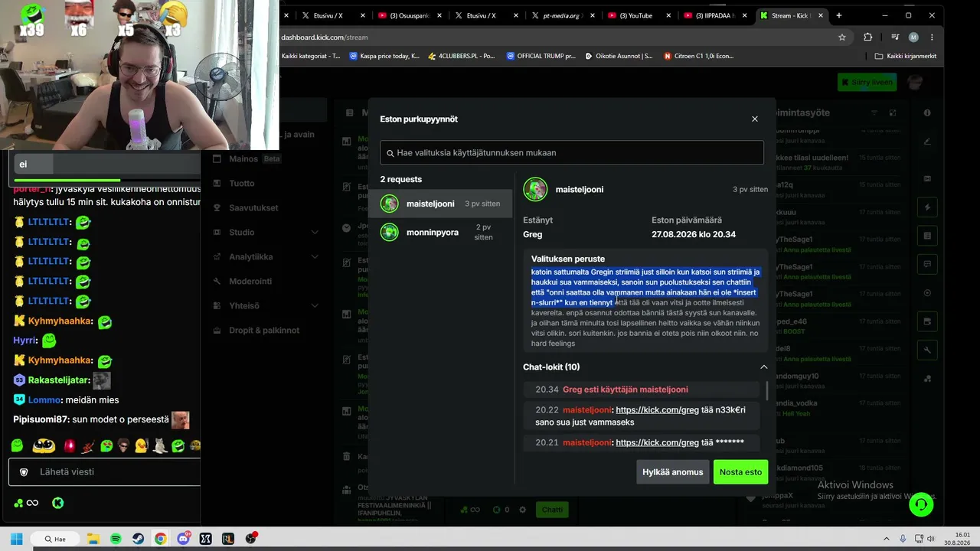Viewport: 980px width, 551px height.
Task: Open OBS Studio from taskbar
Action: [250, 539]
